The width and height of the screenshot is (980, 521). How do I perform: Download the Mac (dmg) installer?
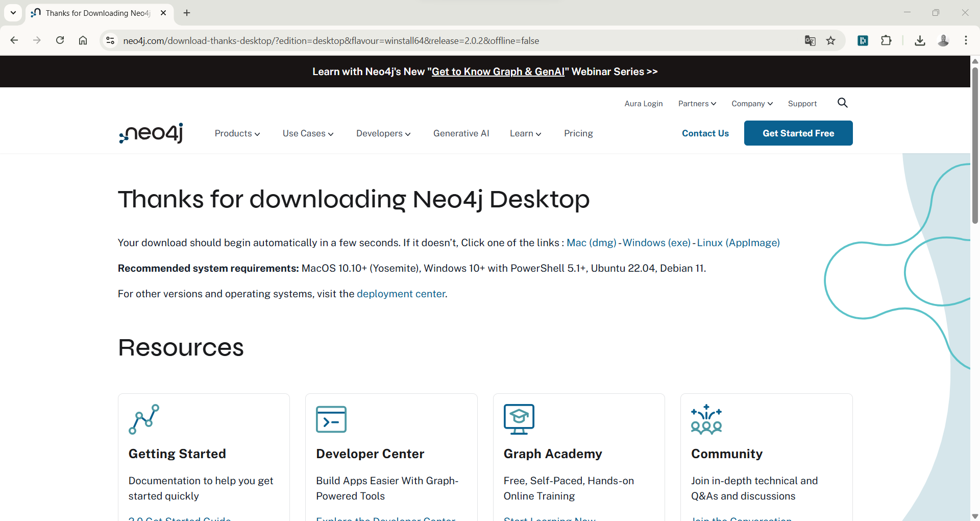[592, 243]
